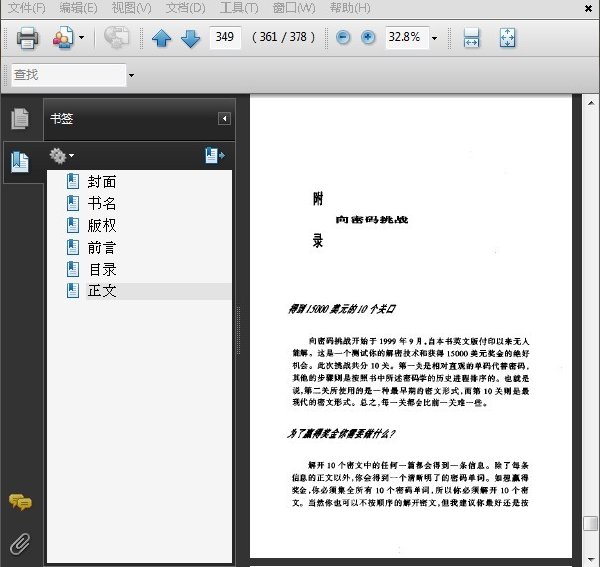Click the zoom field showing 32.8%

point(407,37)
